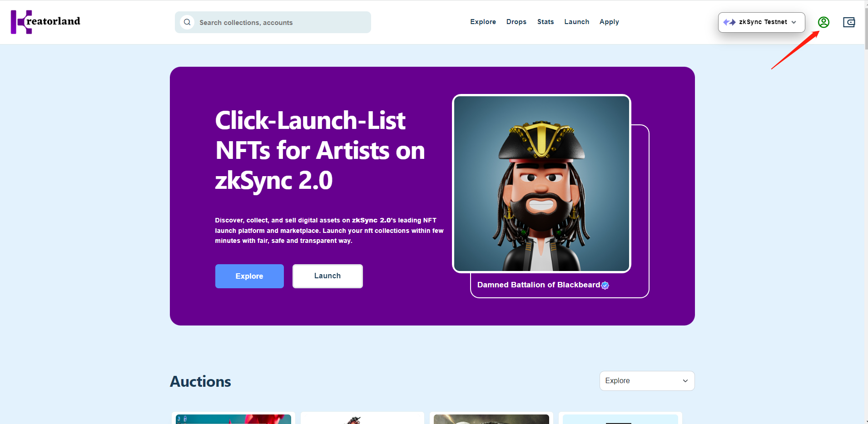868x424 pixels.
Task: Open Damned Battalion of Blackbeard collection link
Action: (x=539, y=285)
